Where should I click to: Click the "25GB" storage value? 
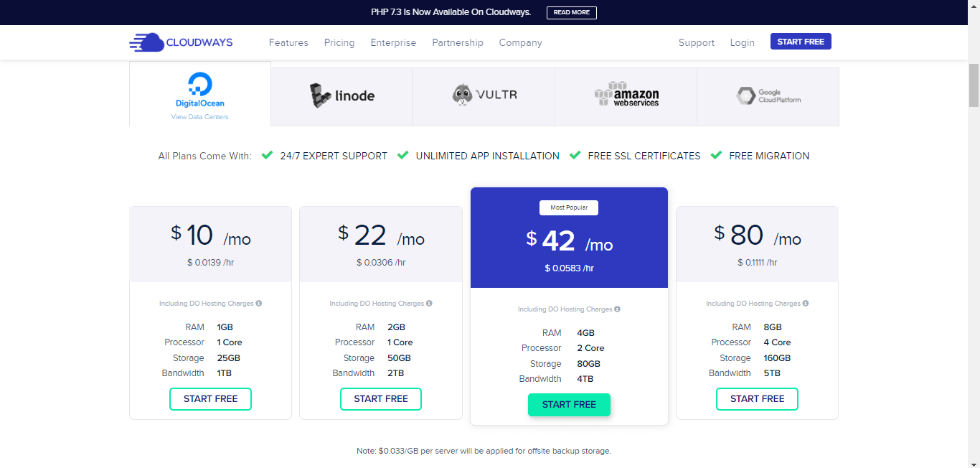(x=229, y=358)
